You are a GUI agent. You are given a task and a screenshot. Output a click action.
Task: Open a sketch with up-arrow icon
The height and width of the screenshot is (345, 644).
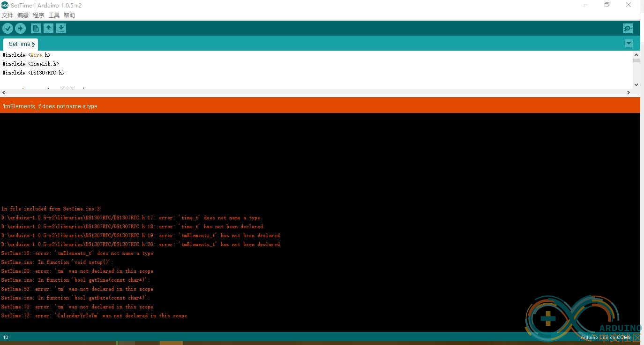click(x=48, y=29)
